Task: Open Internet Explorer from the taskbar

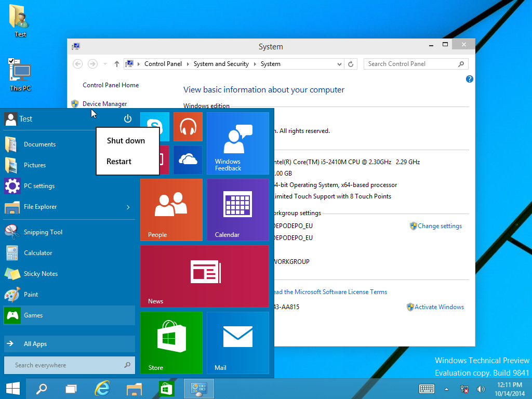Action: coord(102,389)
